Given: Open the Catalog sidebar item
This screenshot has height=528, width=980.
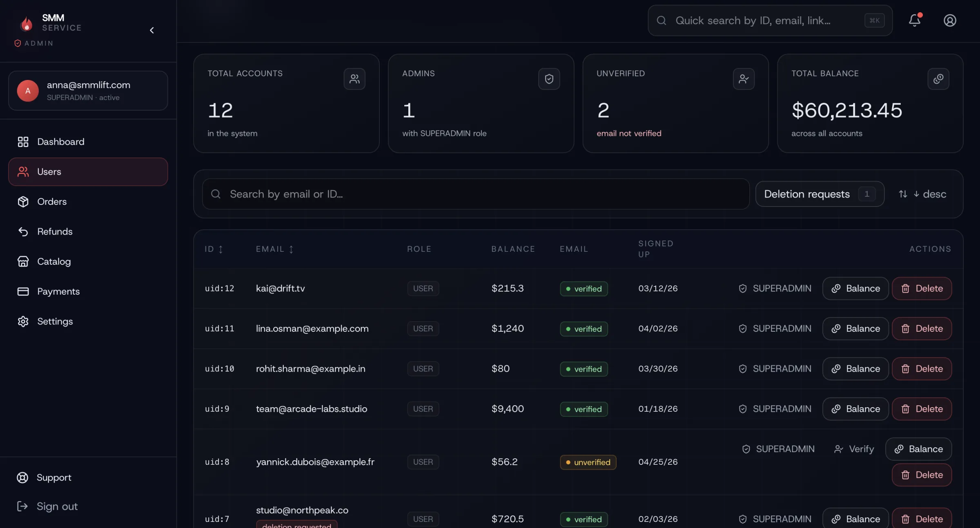Looking at the screenshot, I should [53, 262].
